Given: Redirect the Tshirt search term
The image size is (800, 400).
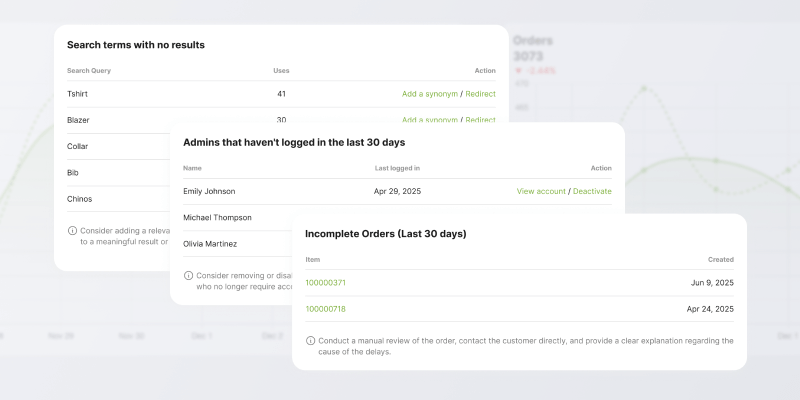Looking at the screenshot, I should (x=480, y=94).
